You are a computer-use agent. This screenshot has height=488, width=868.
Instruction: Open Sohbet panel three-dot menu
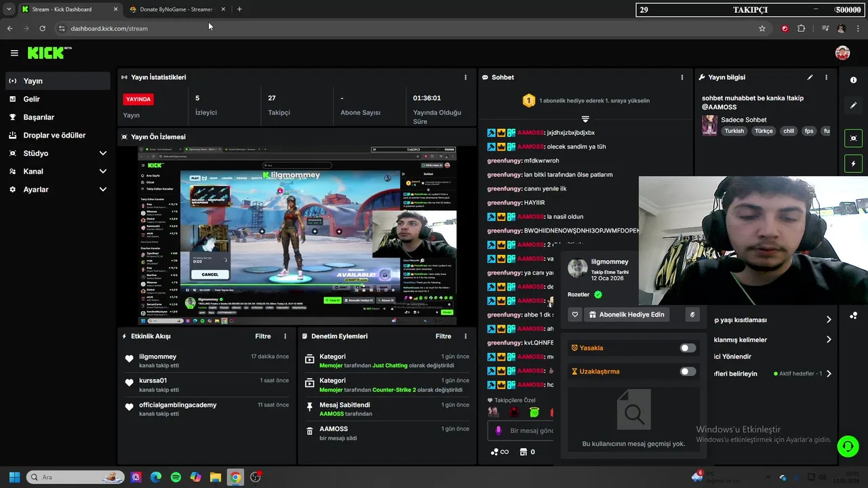coord(682,77)
